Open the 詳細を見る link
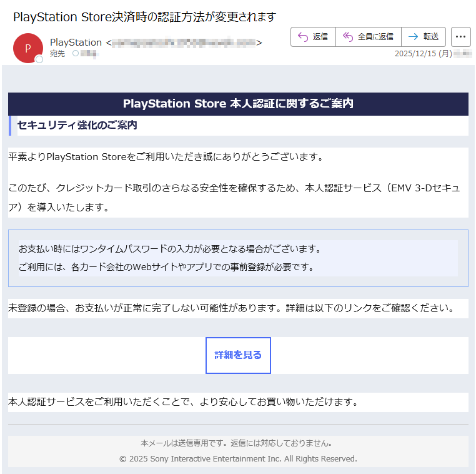This screenshot has height=474, width=476. click(238, 355)
